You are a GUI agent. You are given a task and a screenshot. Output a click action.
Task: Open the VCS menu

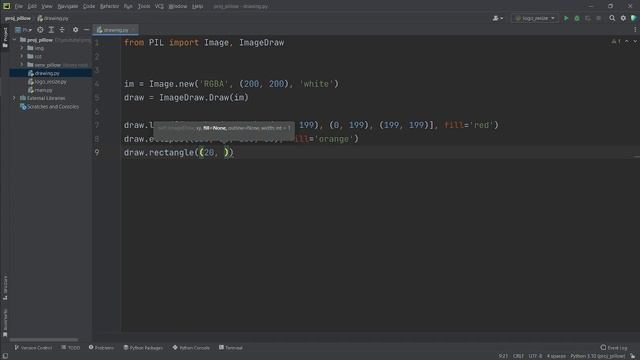(159, 7)
